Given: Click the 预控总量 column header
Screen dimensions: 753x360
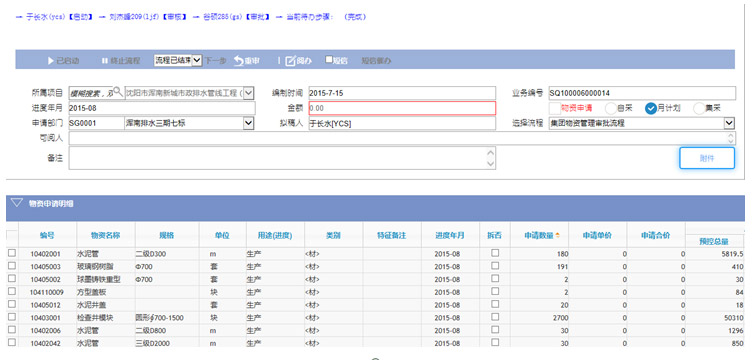Looking at the screenshot, I should [715, 241].
